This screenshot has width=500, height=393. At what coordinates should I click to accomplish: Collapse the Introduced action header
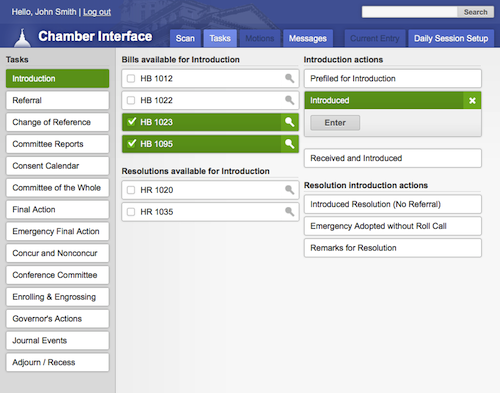coord(384,100)
